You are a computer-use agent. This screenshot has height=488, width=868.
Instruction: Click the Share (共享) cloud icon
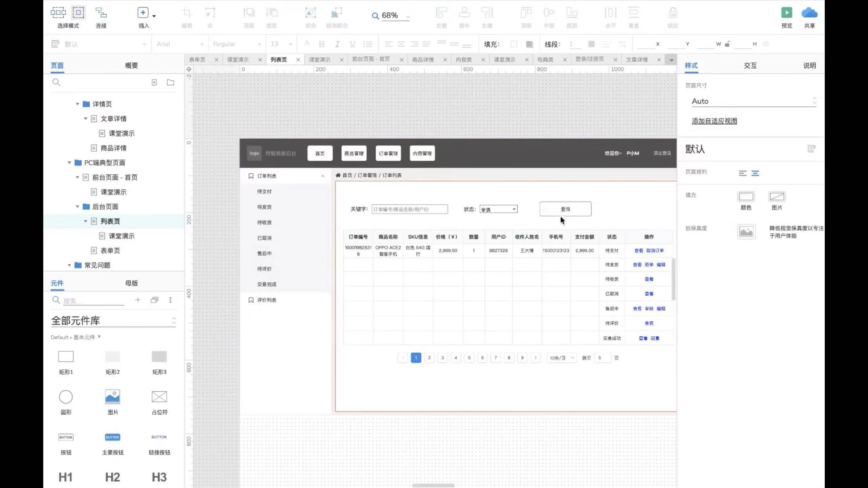click(809, 13)
